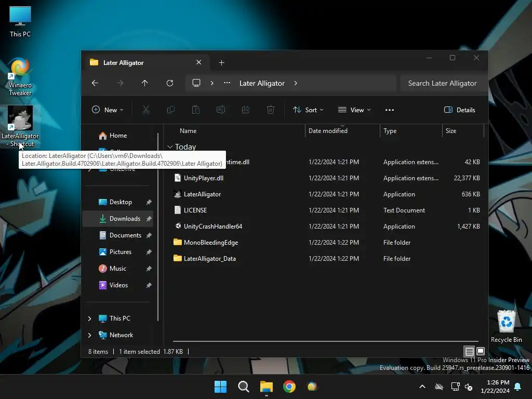Open Winaero Tweaker from the taskbar
Image resolution: width=532 pixels, height=399 pixels.
click(x=312, y=387)
